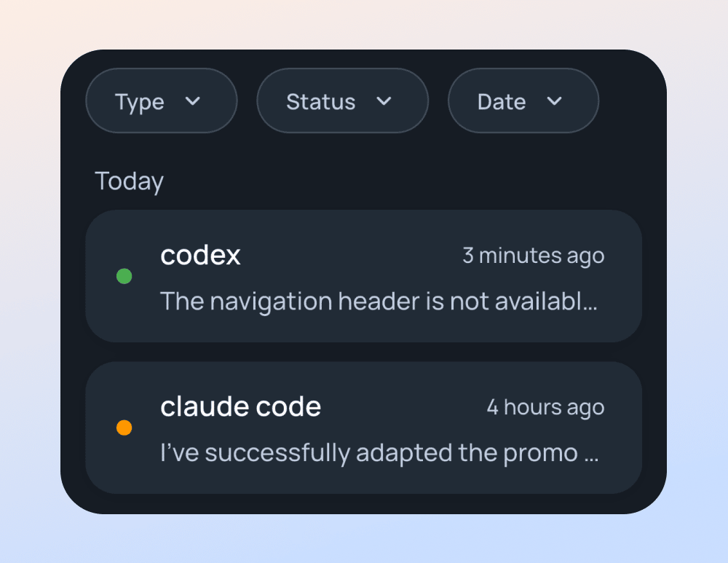
Task: Open the claude code notification card
Action: [364, 426]
